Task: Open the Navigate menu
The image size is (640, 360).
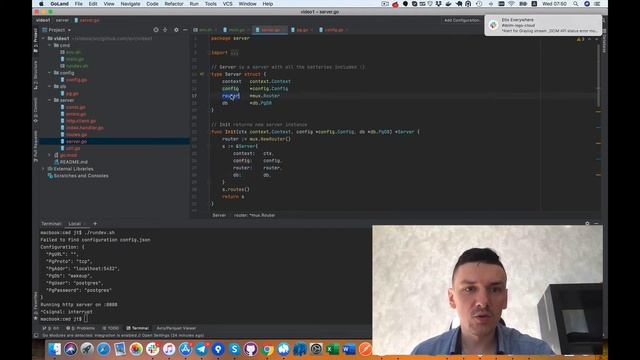Action: tap(130, 4)
